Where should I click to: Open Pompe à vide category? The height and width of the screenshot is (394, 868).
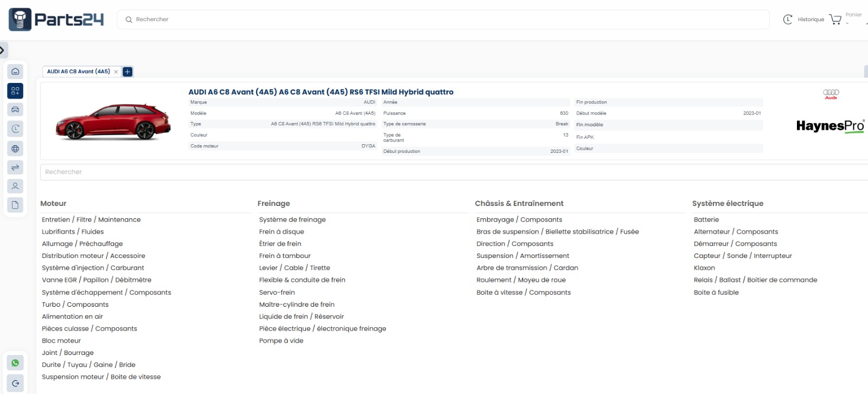tap(281, 341)
